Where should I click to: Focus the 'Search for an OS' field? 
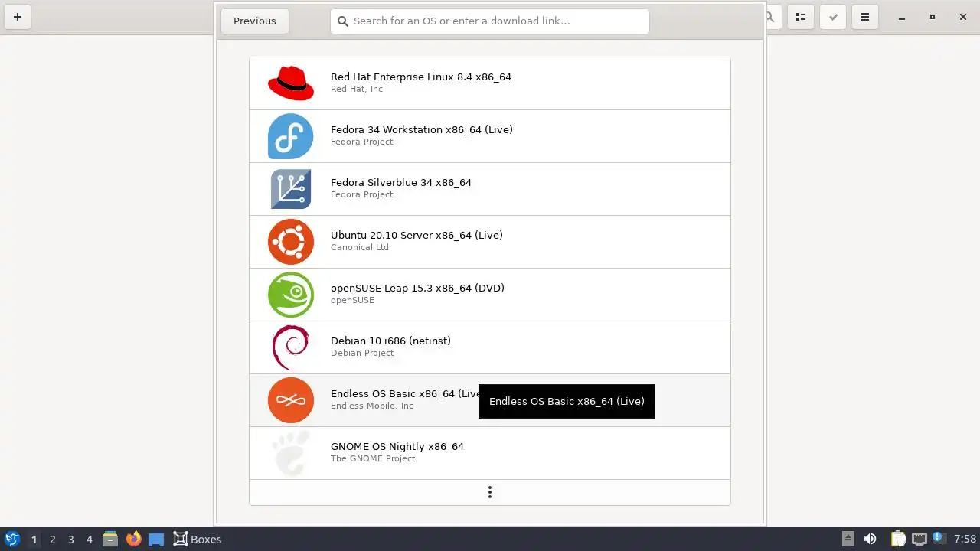[490, 21]
